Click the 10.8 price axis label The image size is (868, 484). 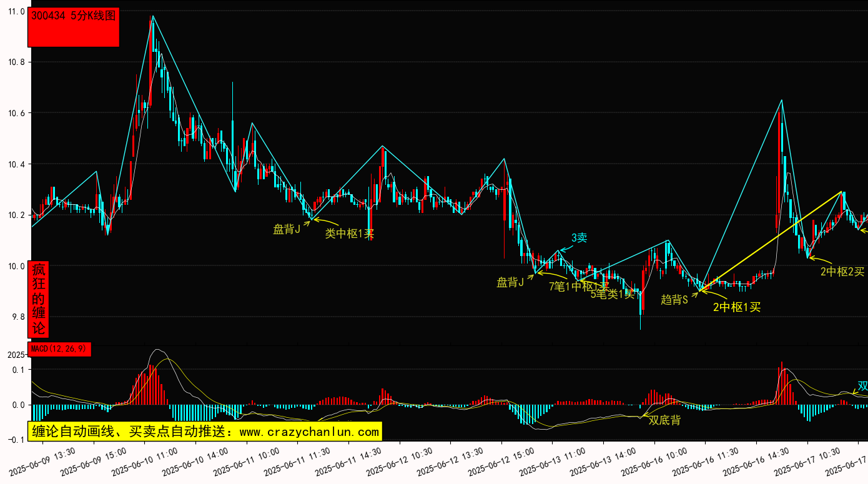[16, 62]
